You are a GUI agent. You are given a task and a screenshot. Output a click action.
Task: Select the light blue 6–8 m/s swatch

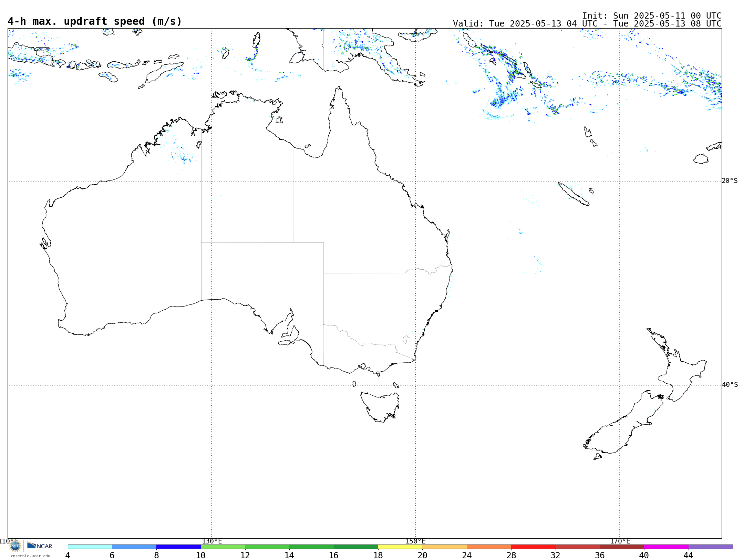[134, 547]
